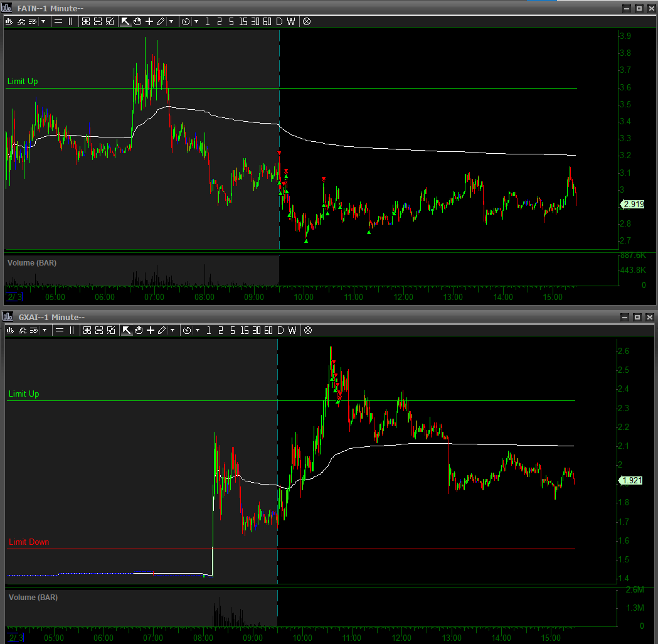Select crosshair tool in GXAI toolbar
Viewport: 658px width, 644px height.
[x=151, y=330]
